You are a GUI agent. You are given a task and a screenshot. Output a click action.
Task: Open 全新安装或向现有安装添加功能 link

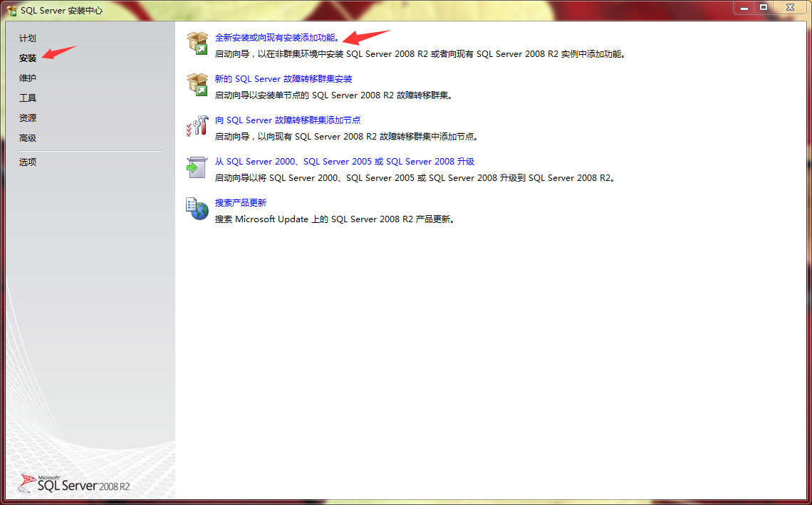point(277,38)
